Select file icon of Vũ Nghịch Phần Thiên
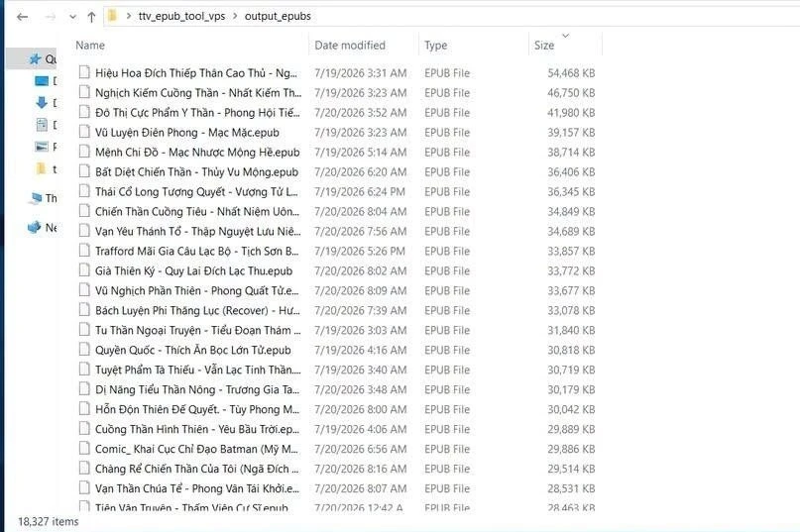 84,289
